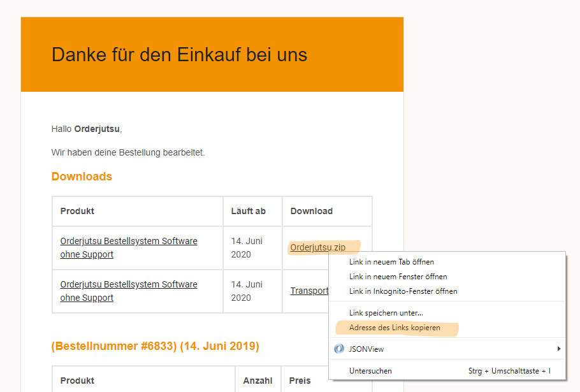The height and width of the screenshot is (392, 580).
Task: Click the 'Produkt' header in the Downloads table
Action: (x=77, y=211)
